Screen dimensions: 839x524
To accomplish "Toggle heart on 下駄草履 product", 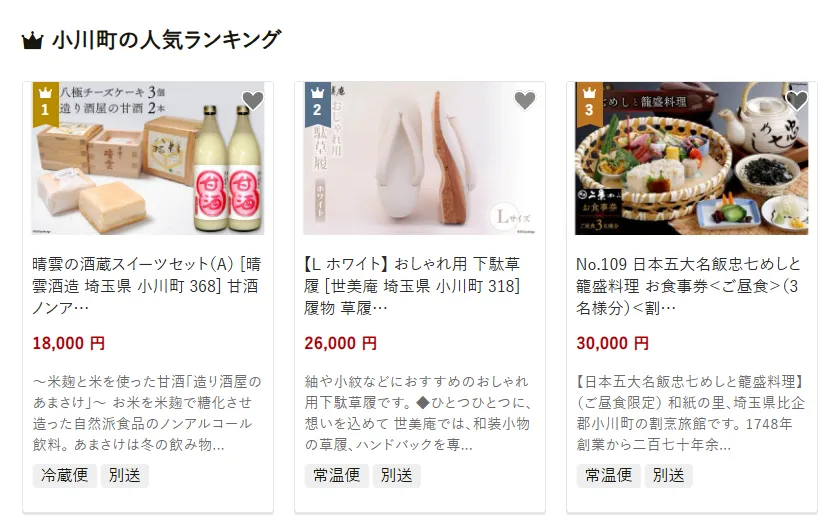I will [524, 100].
